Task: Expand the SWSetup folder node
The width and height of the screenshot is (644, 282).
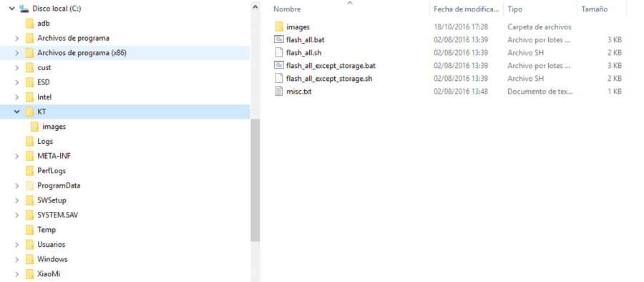Action: click(x=17, y=200)
